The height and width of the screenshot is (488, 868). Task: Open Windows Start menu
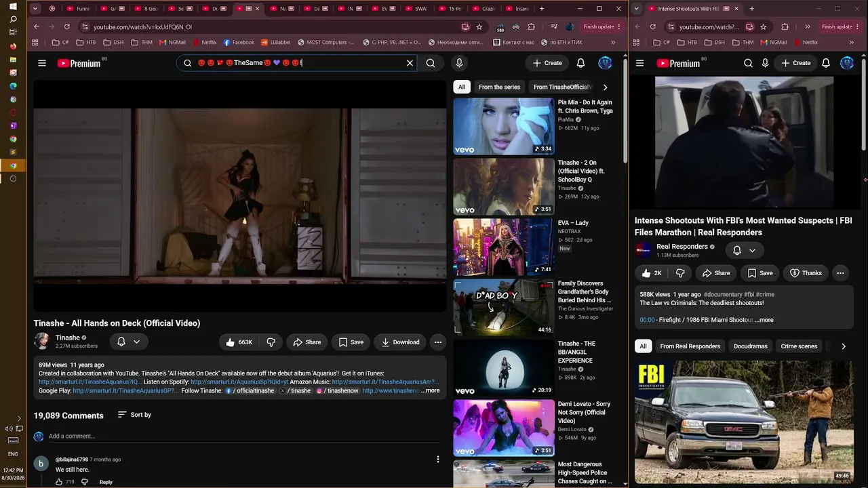coord(13,6)
